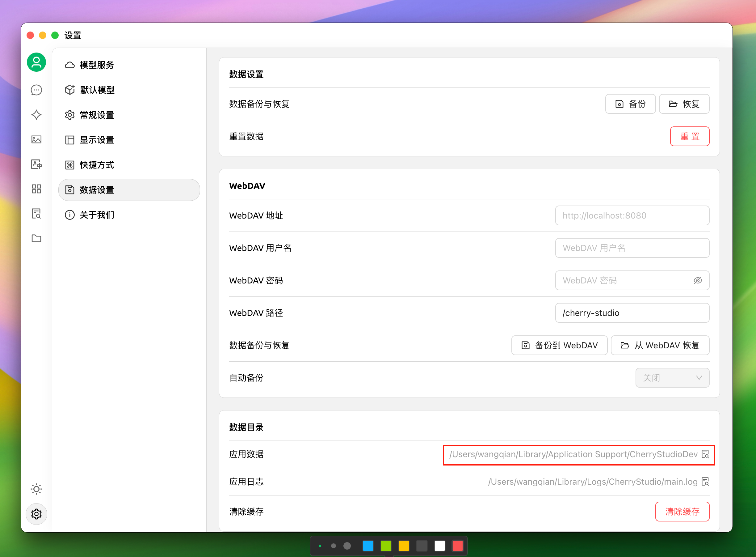Open the translate sidebar icon

point(36,164)
